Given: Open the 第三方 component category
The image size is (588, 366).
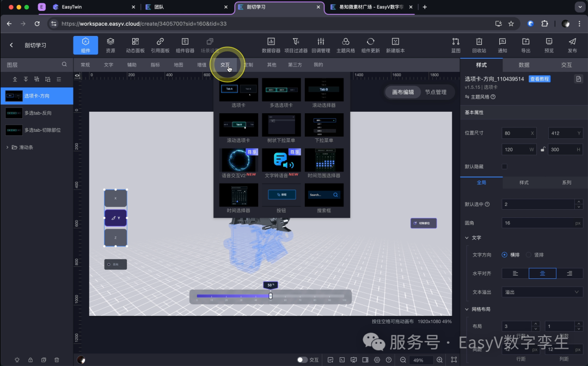Looking at the screenshot, I should 295,65.
